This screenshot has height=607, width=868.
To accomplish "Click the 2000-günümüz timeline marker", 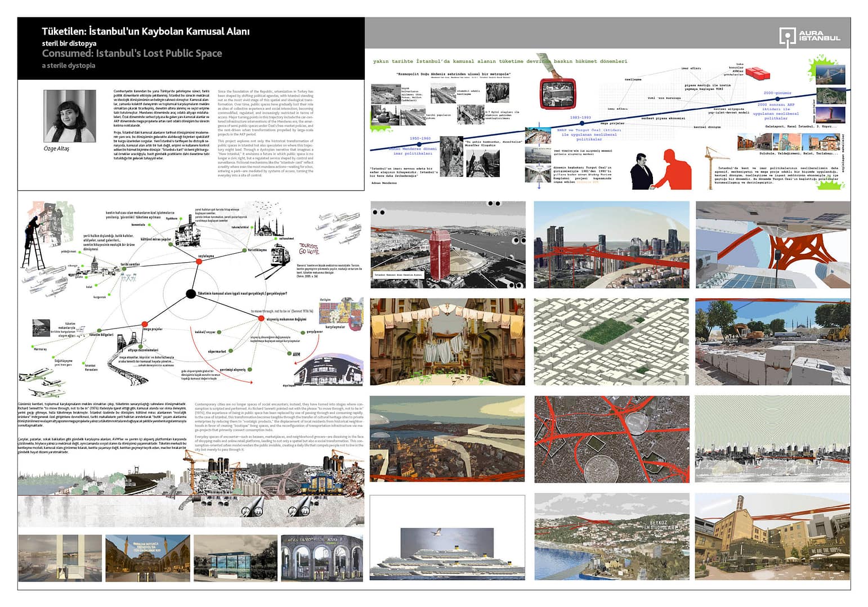I will click(x=777, y=98).
